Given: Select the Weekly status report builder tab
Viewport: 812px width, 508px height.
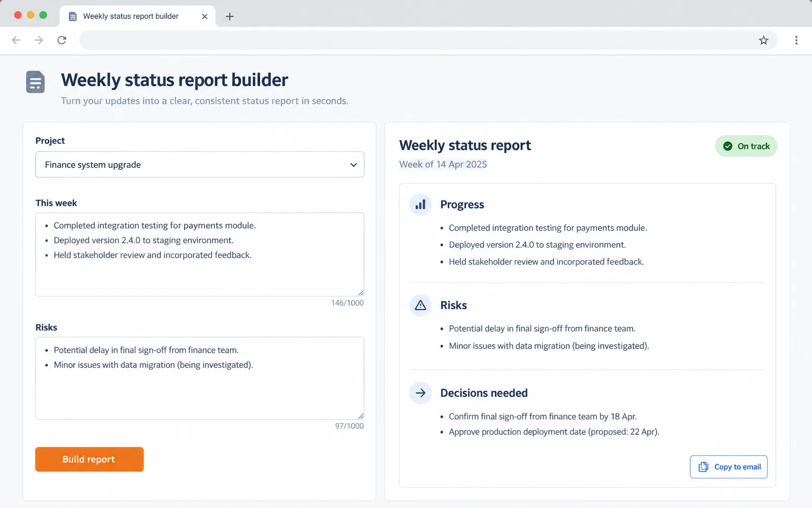Looking at the screenshot, I should click(138, 16).
